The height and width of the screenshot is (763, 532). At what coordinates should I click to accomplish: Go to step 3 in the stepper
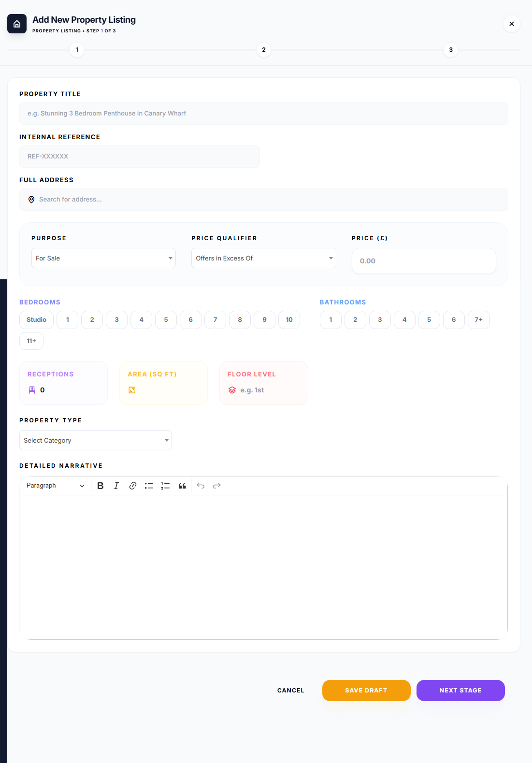[x=451, y=50]
